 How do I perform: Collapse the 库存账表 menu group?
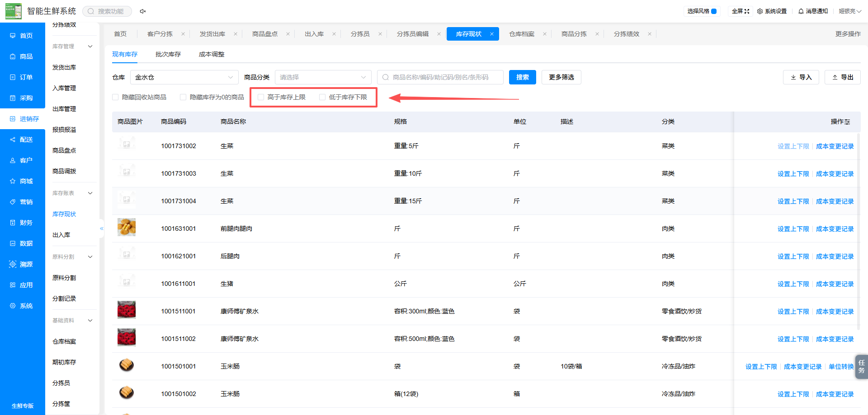click(x=90, y=193)
